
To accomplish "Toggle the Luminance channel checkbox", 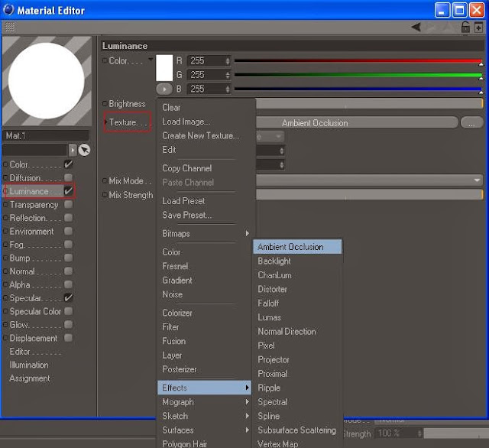I will point(68,190).
